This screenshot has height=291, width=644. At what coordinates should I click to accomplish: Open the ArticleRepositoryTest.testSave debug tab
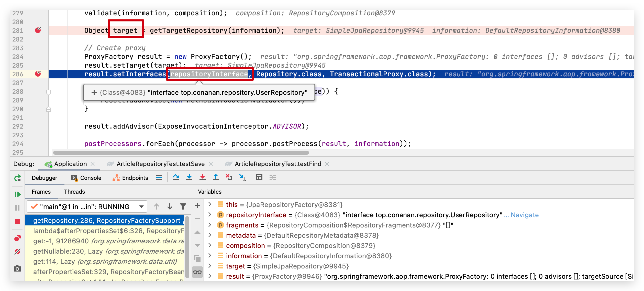[x=160, y=164]
